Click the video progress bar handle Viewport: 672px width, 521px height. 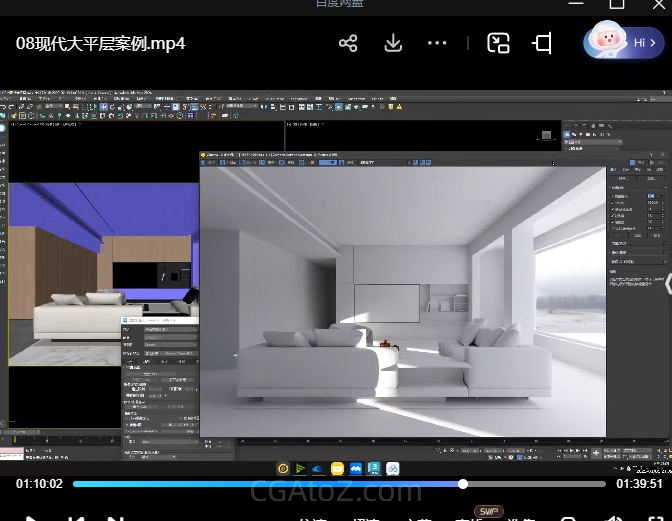463,484
